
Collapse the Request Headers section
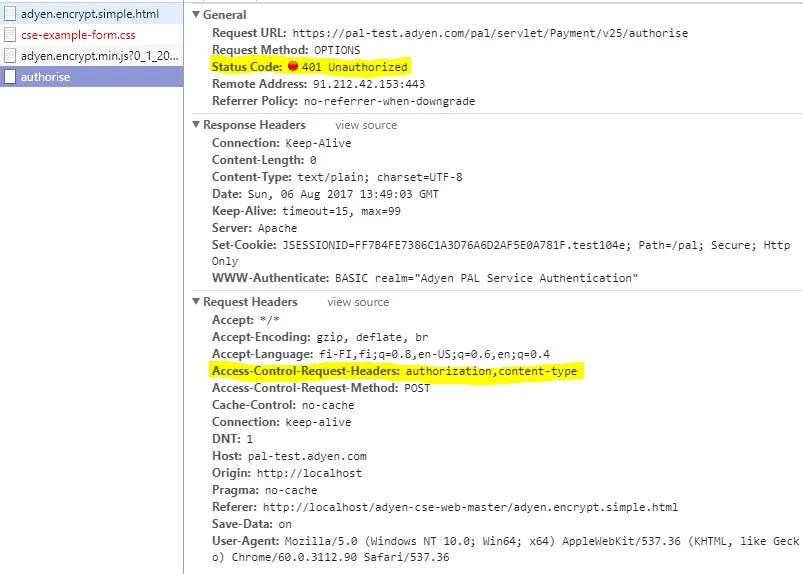coord(196,302)
